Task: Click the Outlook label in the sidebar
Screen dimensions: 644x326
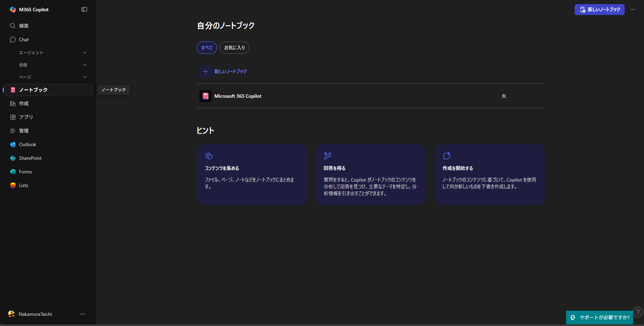Action: (x=28, y=144)
